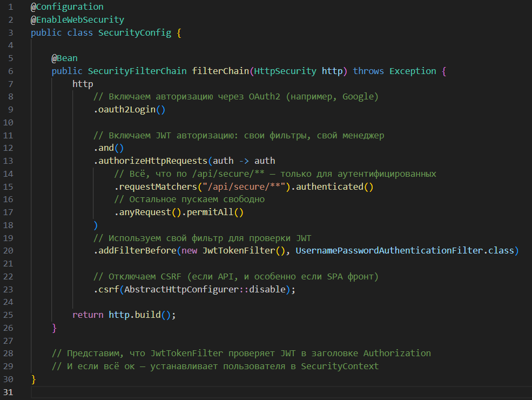Click the addFilterBefore method call
Viewport: 532px width, 400px height.
tap(137, 251)
